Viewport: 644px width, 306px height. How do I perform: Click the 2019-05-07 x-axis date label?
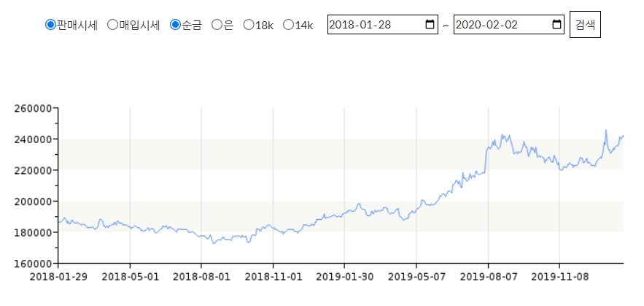[417, 277]
